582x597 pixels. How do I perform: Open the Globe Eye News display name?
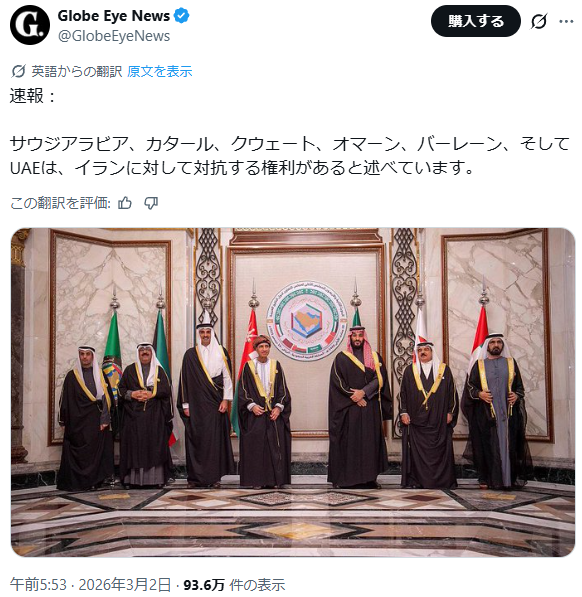pyautogui.click(x=113, y=16)
